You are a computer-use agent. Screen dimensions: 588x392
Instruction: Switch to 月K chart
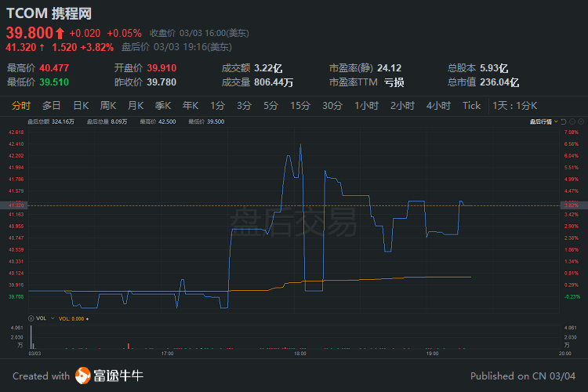coord(136,106)
